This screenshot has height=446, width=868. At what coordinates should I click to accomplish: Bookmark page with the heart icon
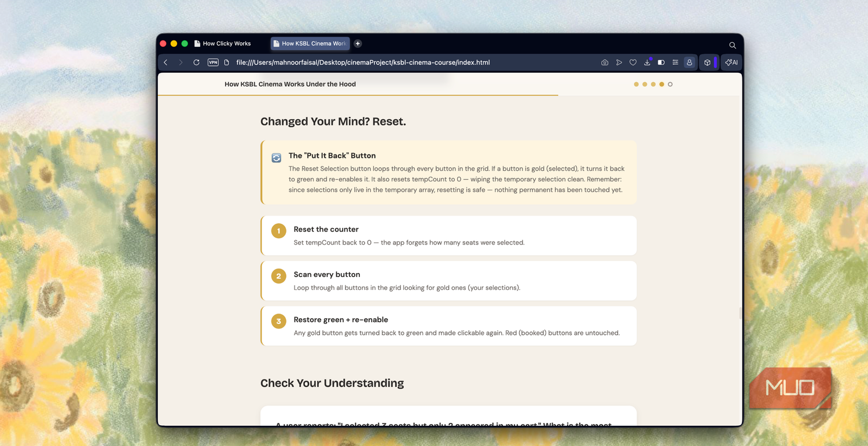[x=633, y=62]
